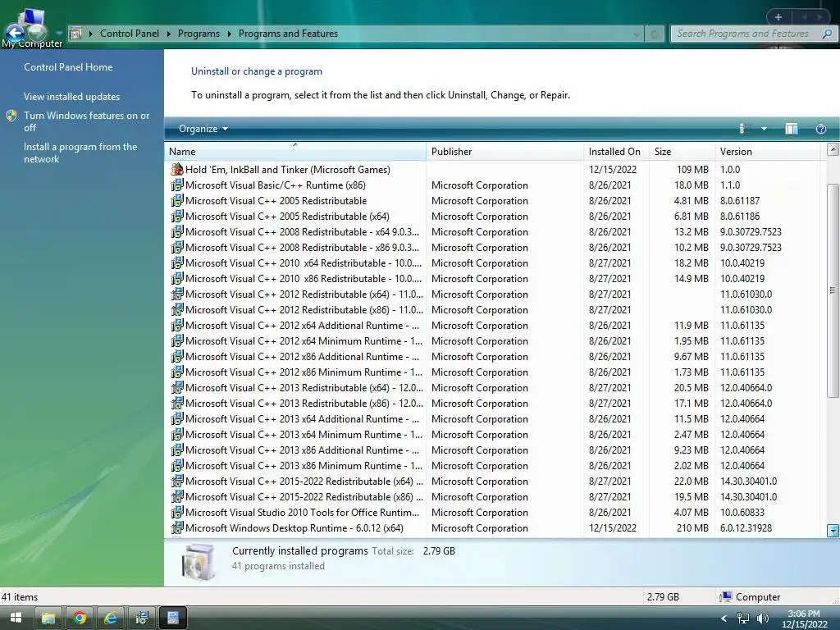The image size is (840, 630).
Task: Open View installed updates link
Action: coord(72,97)
